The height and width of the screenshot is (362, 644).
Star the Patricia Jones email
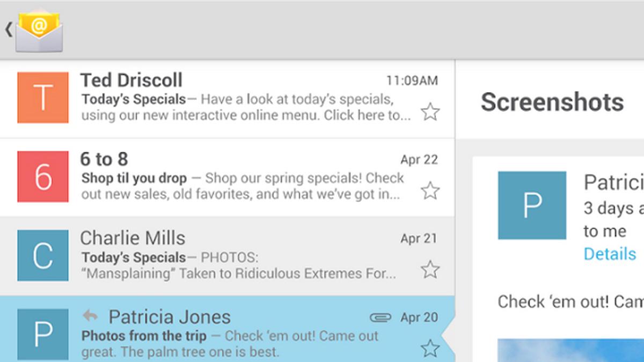430,348
